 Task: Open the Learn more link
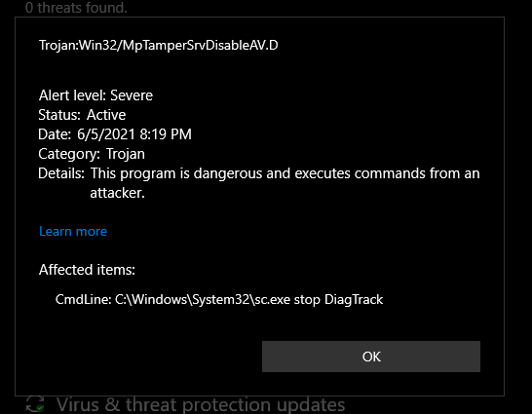pos(73,231)
